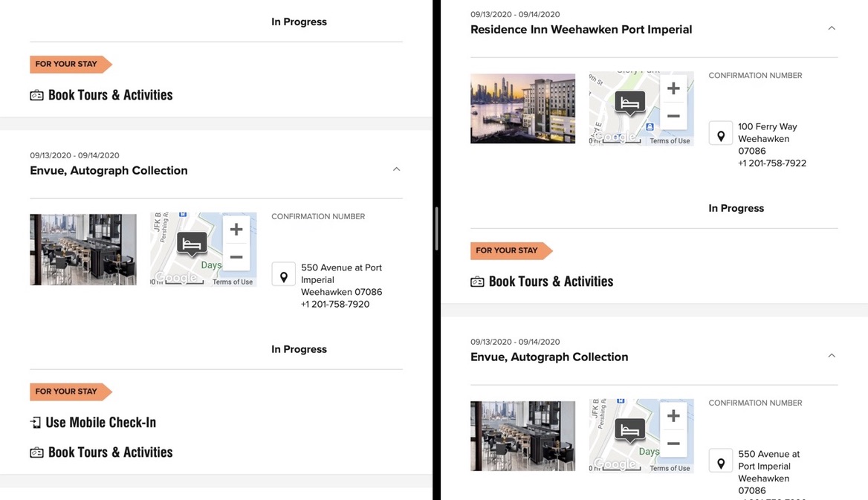Click ticket icon beside Residence Inn Book Tours
868x500 pixels.
(477, 282)
